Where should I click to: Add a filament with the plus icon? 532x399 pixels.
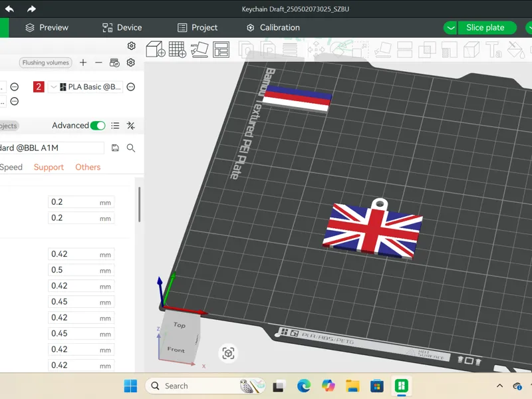click(83, 63)
